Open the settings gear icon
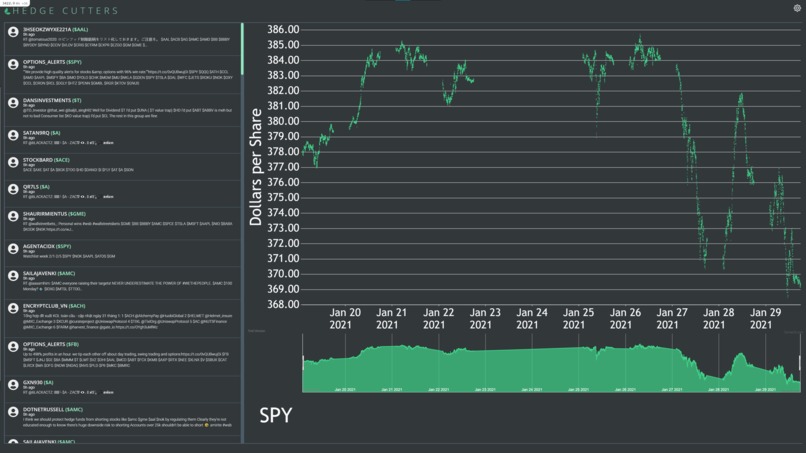 (x=797, y=8)
